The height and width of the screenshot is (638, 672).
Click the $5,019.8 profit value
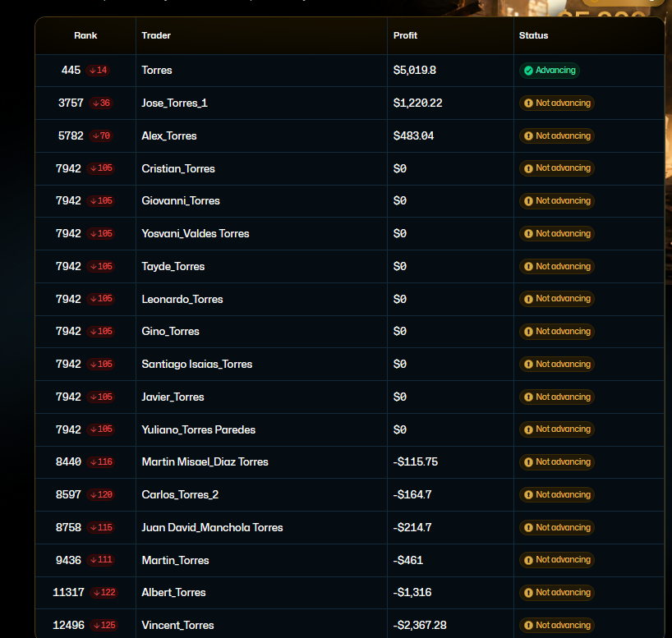click(414, 71)
